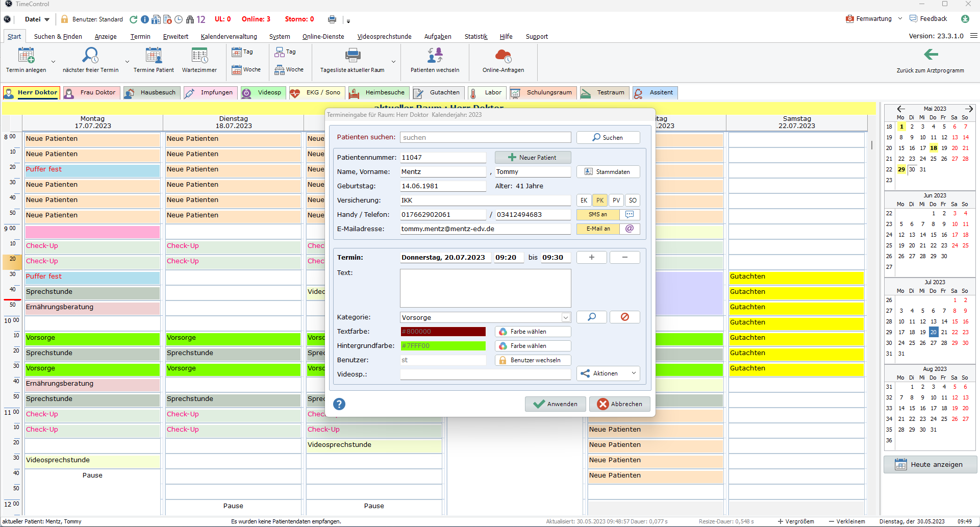
Task: Open Online-Anfragen cloud icon
Action: [503, 55]
